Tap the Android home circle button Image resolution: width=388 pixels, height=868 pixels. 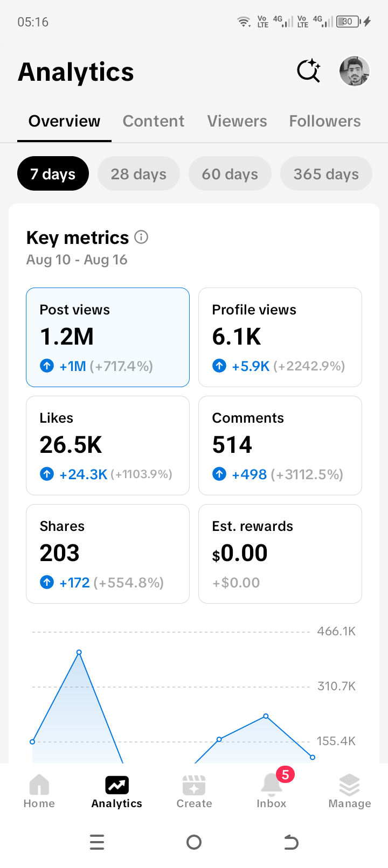pos(194,842)
